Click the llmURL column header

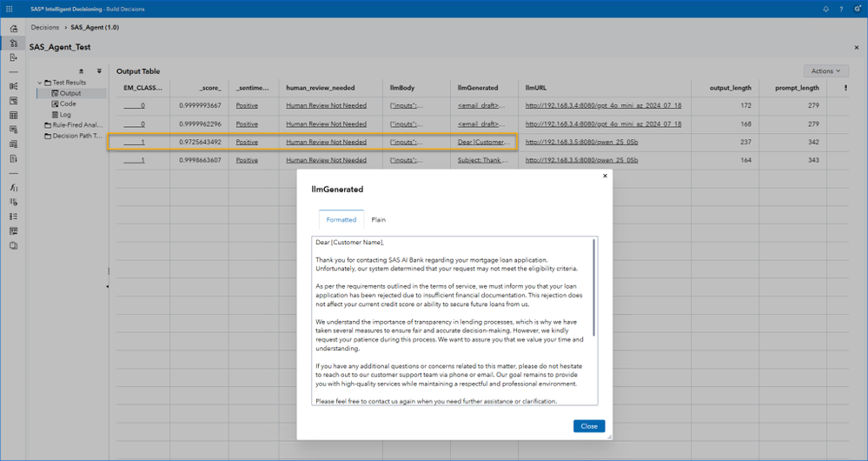click(x=536, y=88)
